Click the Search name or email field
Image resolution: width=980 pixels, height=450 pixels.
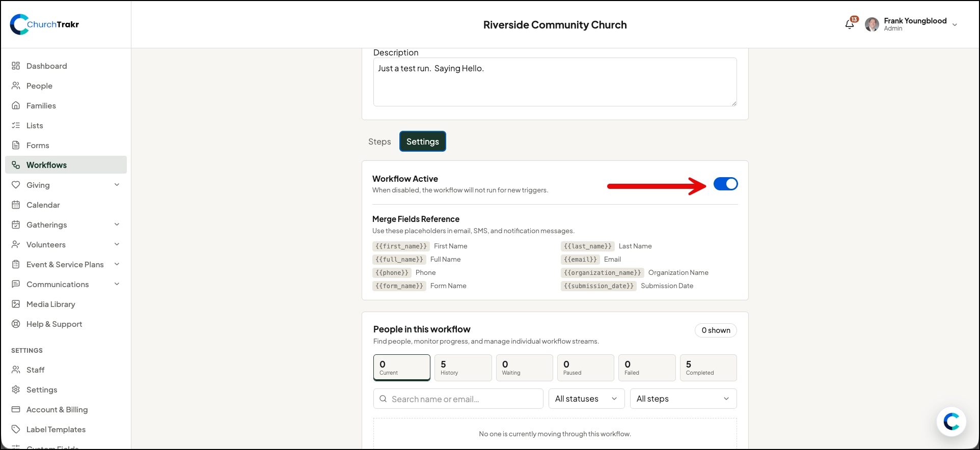pyautogui.click(x=458, y=399)
